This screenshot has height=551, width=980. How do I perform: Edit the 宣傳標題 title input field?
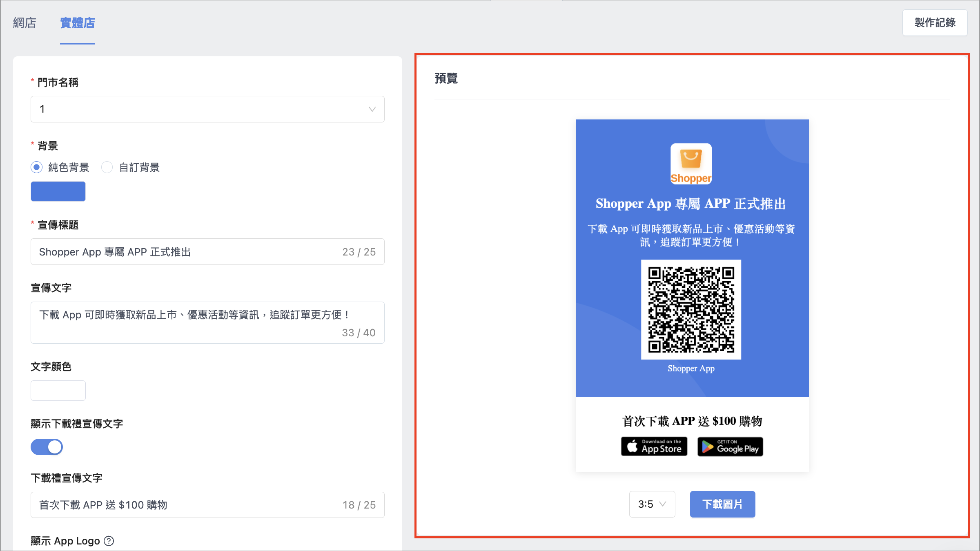tap(207, 252)
